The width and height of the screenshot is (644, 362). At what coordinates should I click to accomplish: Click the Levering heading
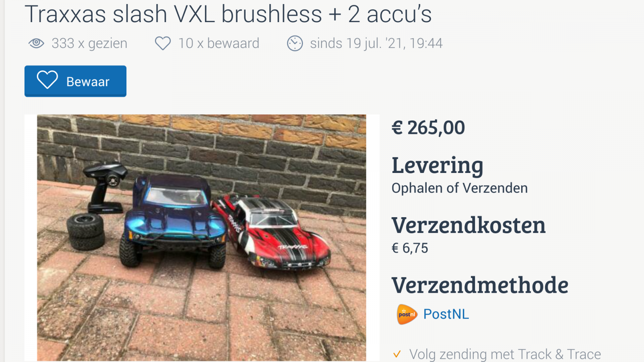point(438,165)
